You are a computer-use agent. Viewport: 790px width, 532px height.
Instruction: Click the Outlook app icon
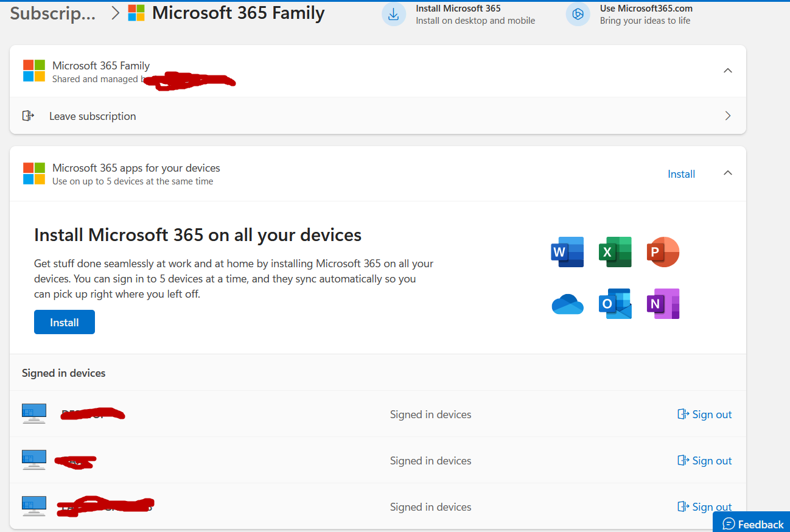pos(615,304)
